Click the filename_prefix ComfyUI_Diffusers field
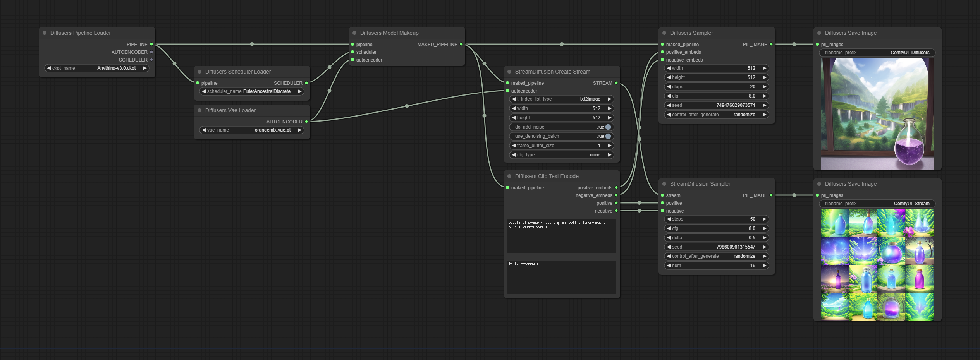980x360 pixels. 877,53
